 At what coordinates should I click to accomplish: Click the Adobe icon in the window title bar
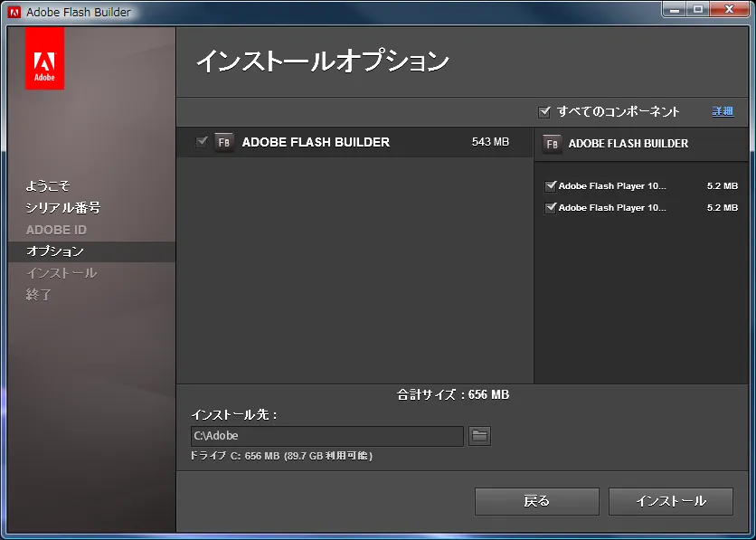click(14, 12)
